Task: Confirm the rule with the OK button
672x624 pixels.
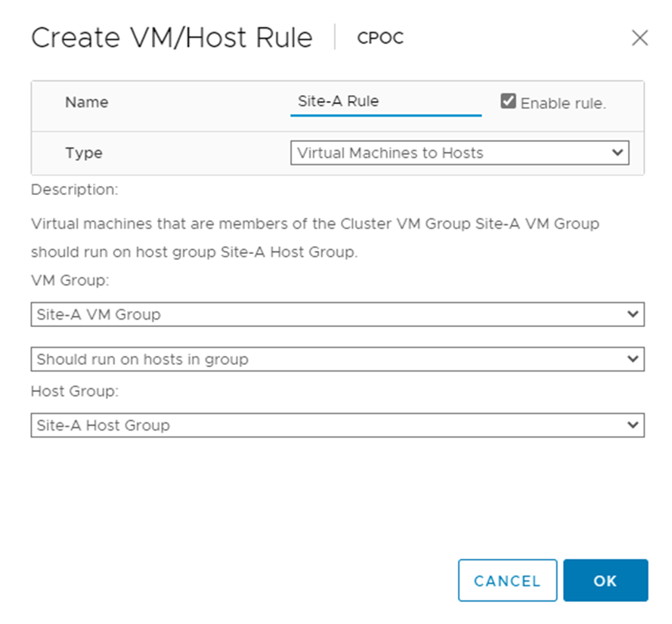Action: pyautogui.click(x=605, y=581)
